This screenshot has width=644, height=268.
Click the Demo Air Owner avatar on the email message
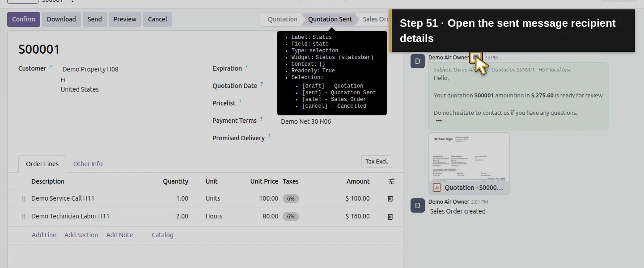(418, 61)
